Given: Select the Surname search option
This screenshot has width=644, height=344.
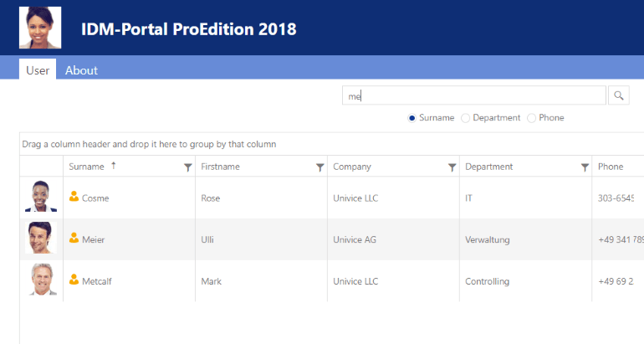Looking at the screenshot, I should 412,118.
